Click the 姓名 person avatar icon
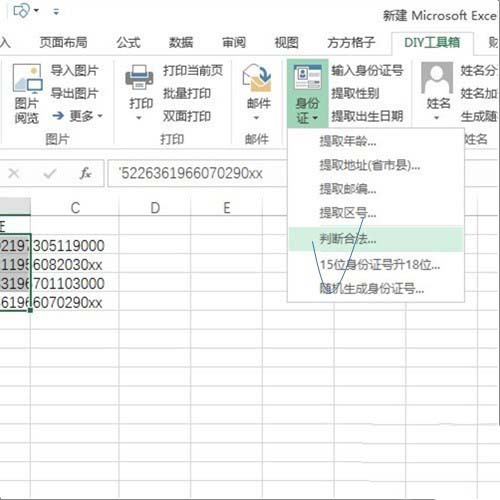This screenshot has height=500, width=500. [x=437, y=78]
